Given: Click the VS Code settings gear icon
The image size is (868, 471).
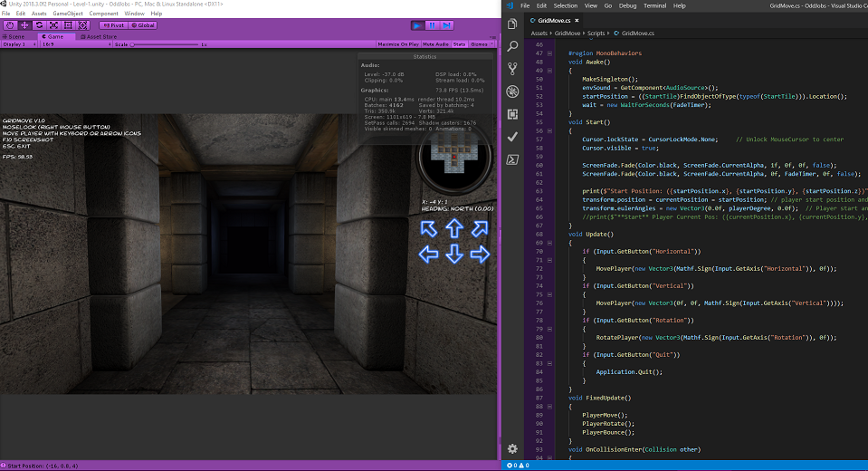Looking at the screenshot, I should 513,448.
